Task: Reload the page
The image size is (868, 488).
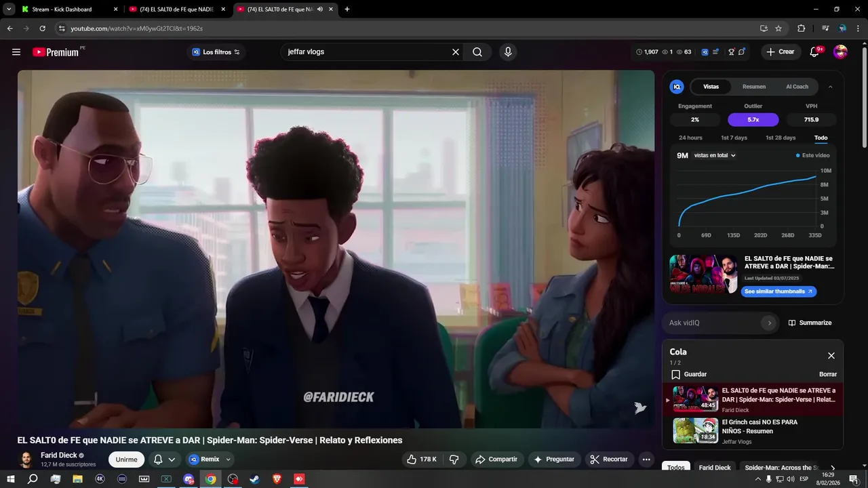Action: (x=42, y=28)
